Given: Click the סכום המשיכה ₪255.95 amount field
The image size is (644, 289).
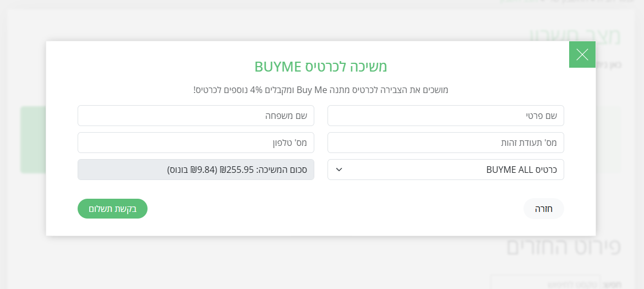Looking at the screenshot, I should pos(195,170).
